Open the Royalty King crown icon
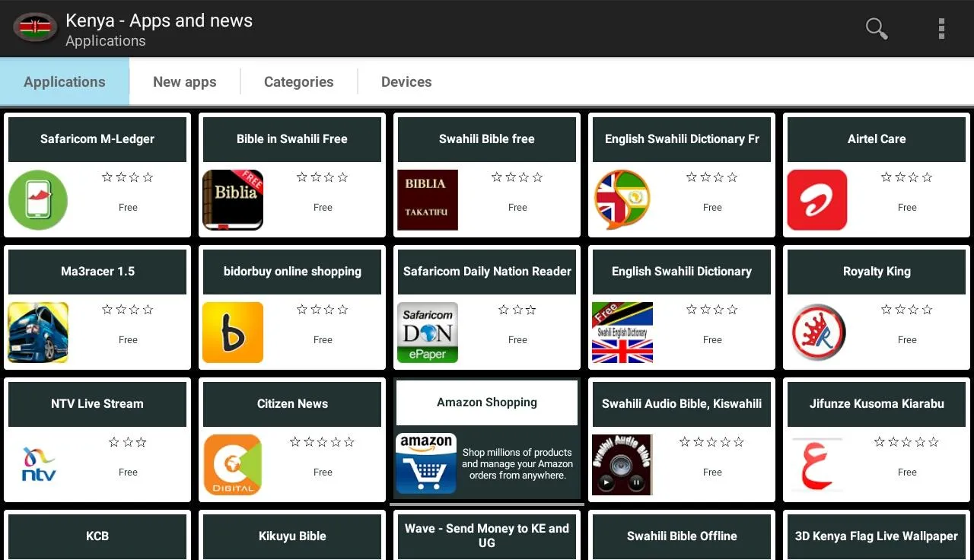The height and width of the screenshot is (560, 974). 817,332
